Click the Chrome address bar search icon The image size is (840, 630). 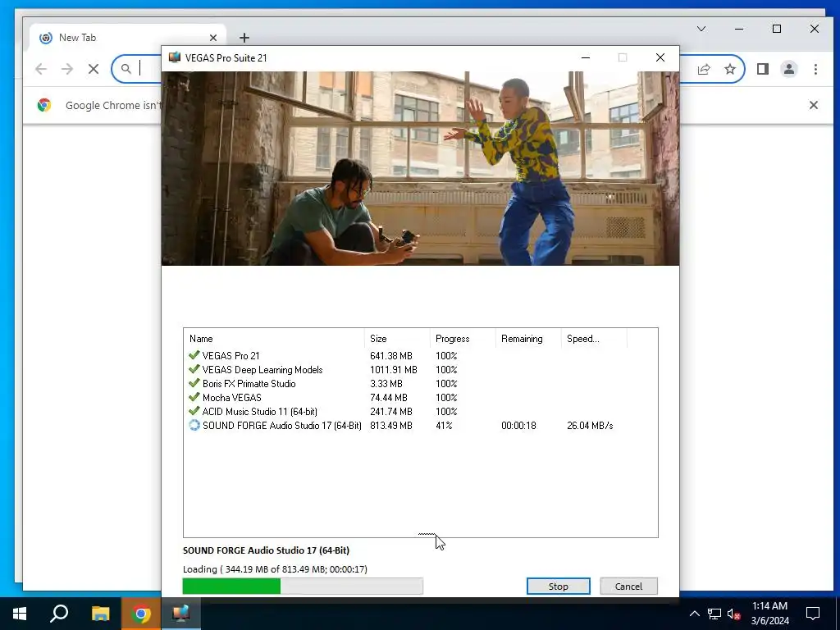coord(126,69)
